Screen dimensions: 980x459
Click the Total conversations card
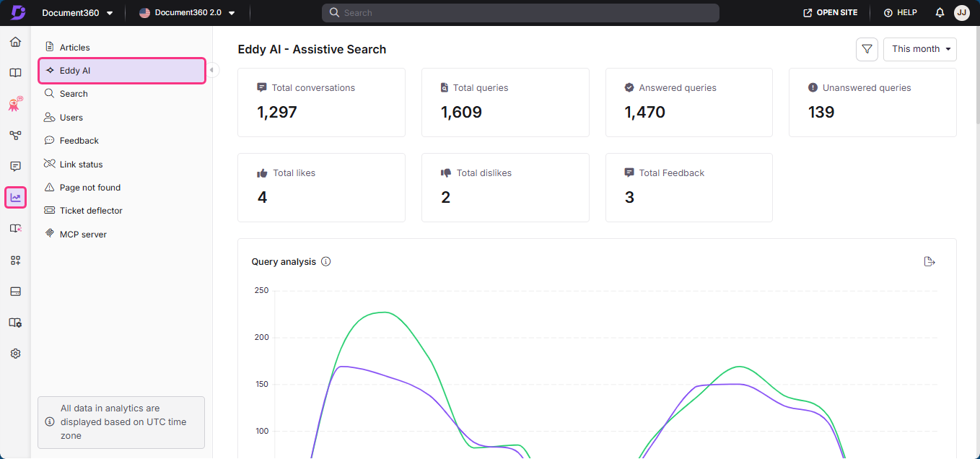pyautogui.click(x=321, y=102)
